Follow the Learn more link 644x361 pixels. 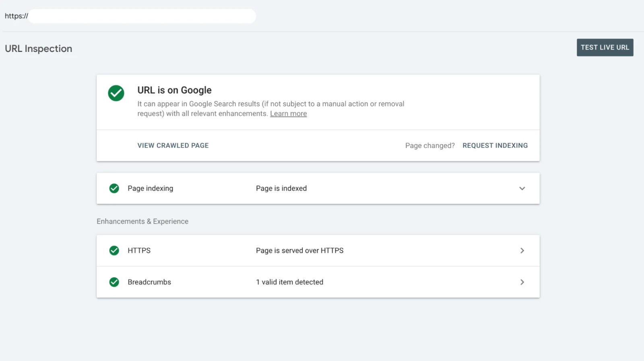click(x=288, y=114)
